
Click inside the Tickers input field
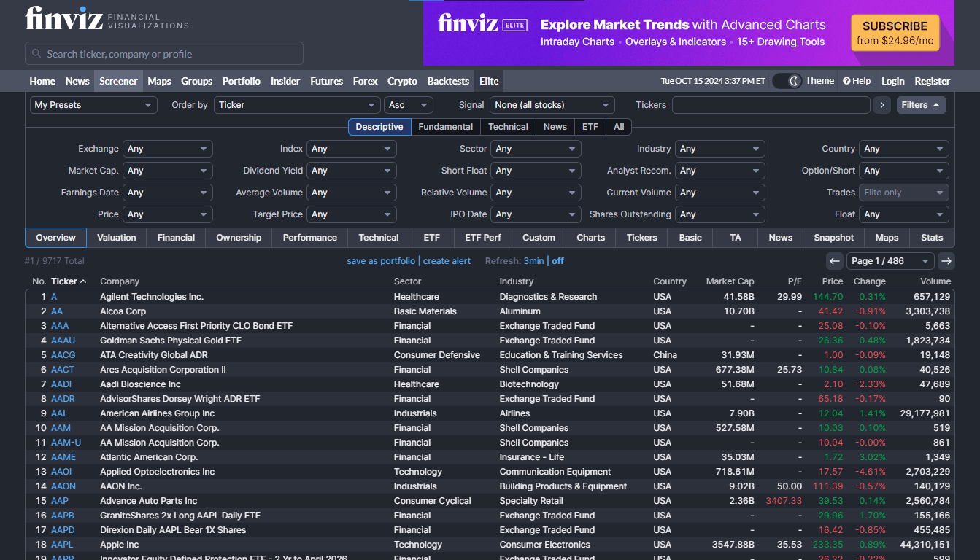click(771, 104)
